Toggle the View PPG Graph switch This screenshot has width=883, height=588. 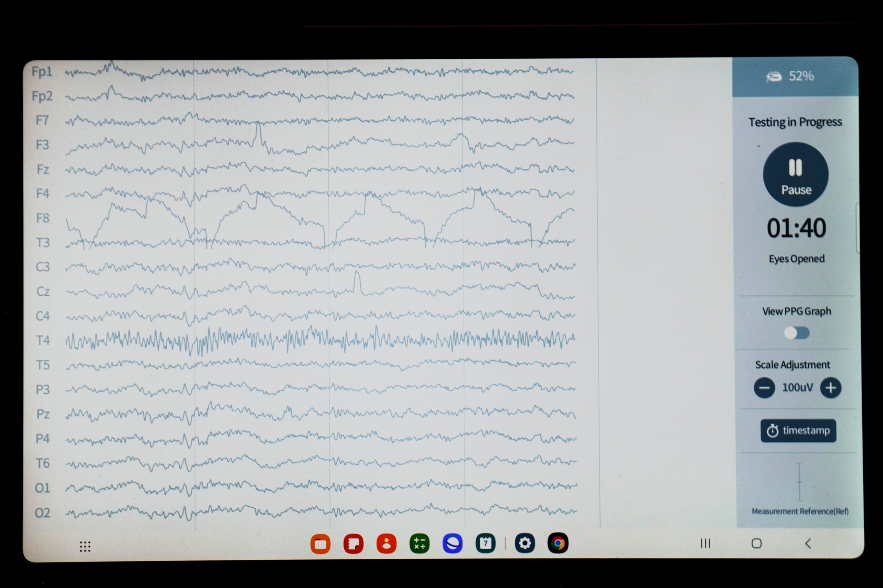796,333
